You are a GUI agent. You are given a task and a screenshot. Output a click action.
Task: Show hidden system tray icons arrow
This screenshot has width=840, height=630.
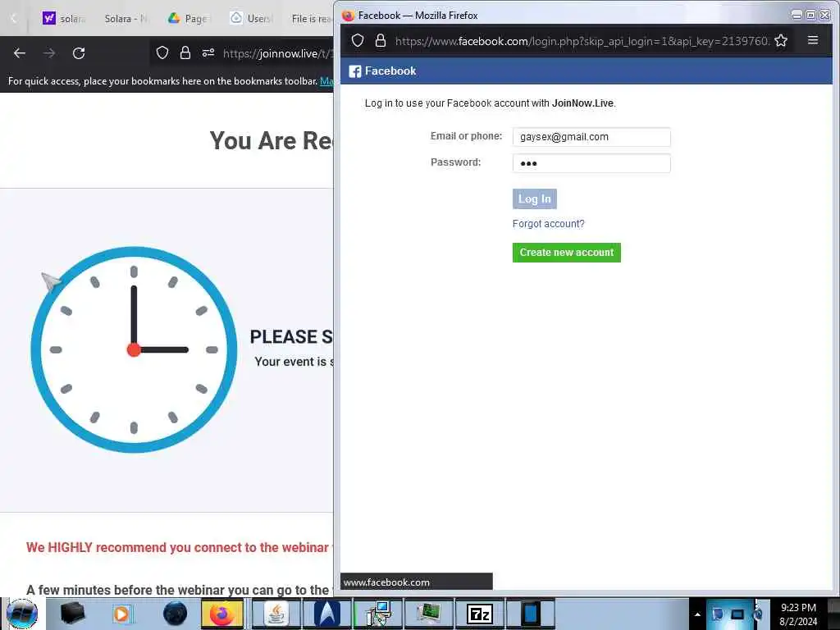click(x=697, y=614)
